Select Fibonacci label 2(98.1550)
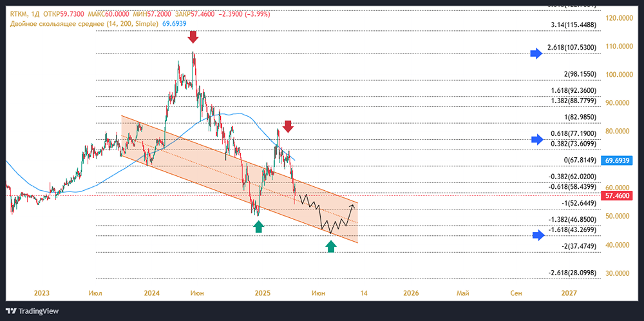The image size is (644, 321). 580,75
